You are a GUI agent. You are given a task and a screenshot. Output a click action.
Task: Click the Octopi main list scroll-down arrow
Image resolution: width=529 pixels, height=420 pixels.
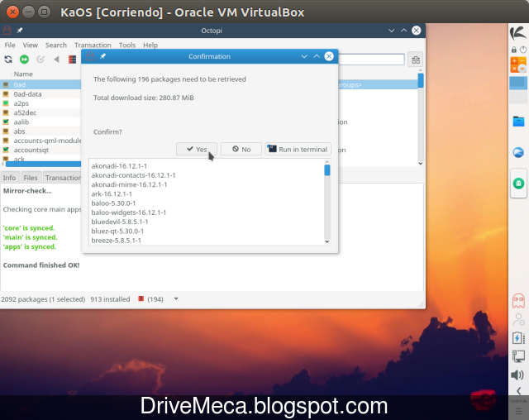421,164
